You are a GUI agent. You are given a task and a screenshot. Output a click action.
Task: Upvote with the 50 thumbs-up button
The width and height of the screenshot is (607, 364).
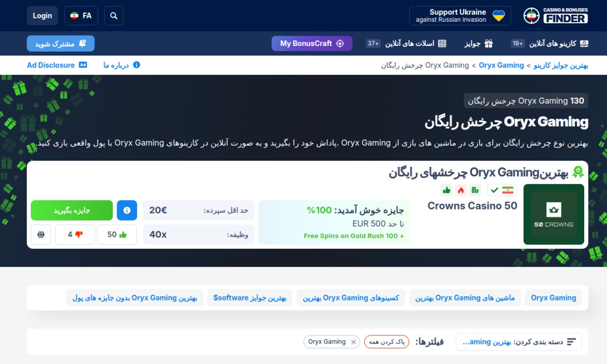[x=117, y=235]
